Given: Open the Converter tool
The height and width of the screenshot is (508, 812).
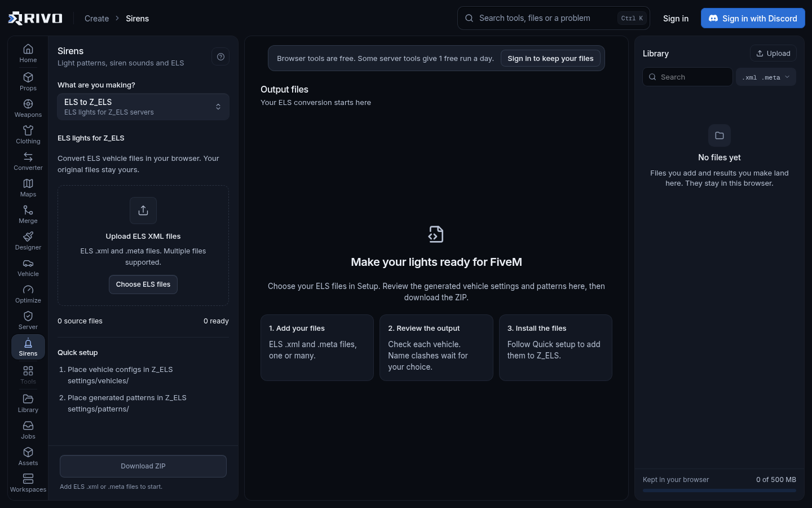Looking at the screenshot, I should pyautogui.click(x=28, y=161).
